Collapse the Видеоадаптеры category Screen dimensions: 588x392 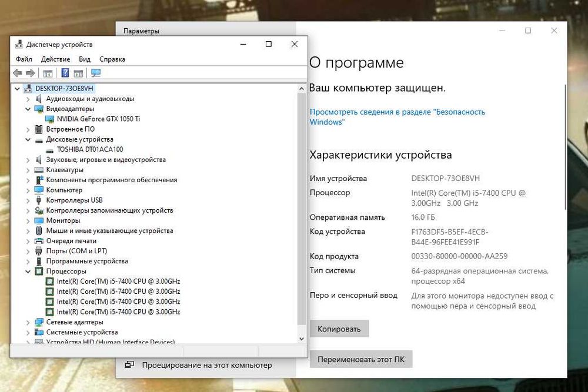(x=28, y=109)
